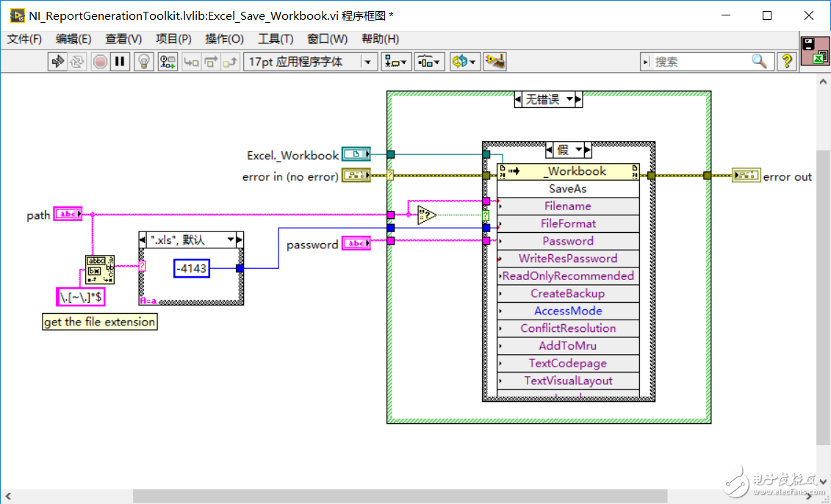This screenshot has width=831, height=504.
Task: Show previous case of 假 structure
Action: (x=549, y=150)
